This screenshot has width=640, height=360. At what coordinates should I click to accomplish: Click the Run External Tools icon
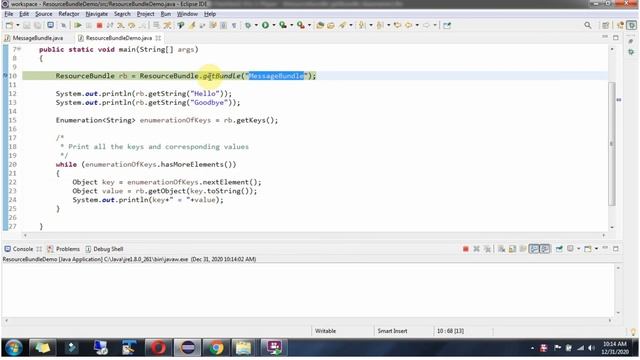[301, 25]
